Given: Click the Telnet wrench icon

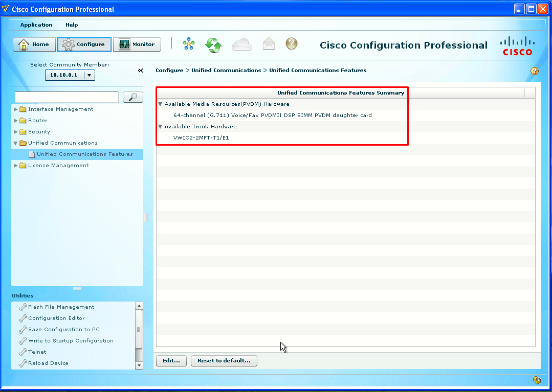Looking at the screenshot, I should [x=23, y=352].
